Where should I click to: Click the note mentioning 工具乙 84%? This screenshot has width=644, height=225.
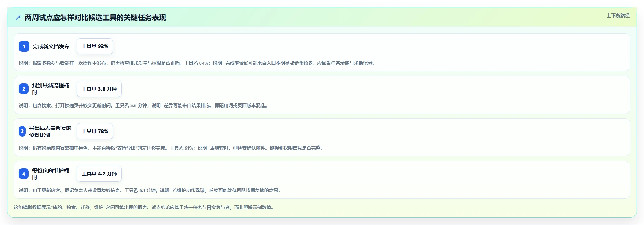tap(198, 63)
